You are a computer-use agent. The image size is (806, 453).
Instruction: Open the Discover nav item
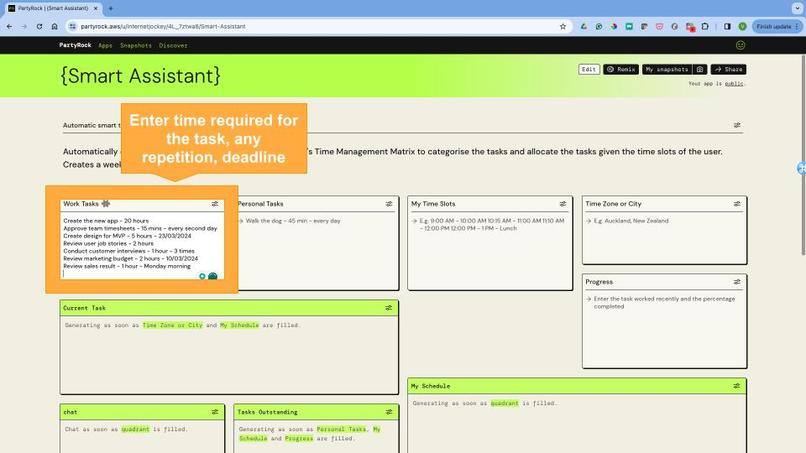coord(173,45)
